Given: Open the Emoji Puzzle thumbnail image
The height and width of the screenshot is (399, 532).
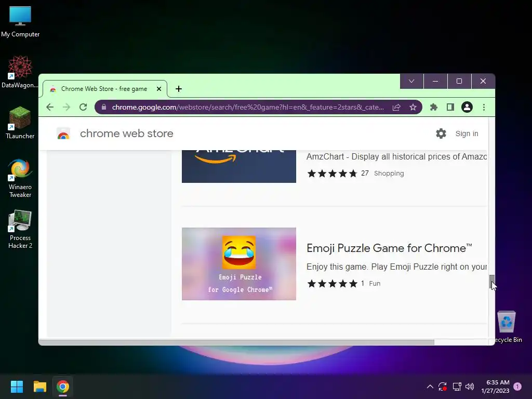Looking at the screenshot, I should tap(239, 263).
